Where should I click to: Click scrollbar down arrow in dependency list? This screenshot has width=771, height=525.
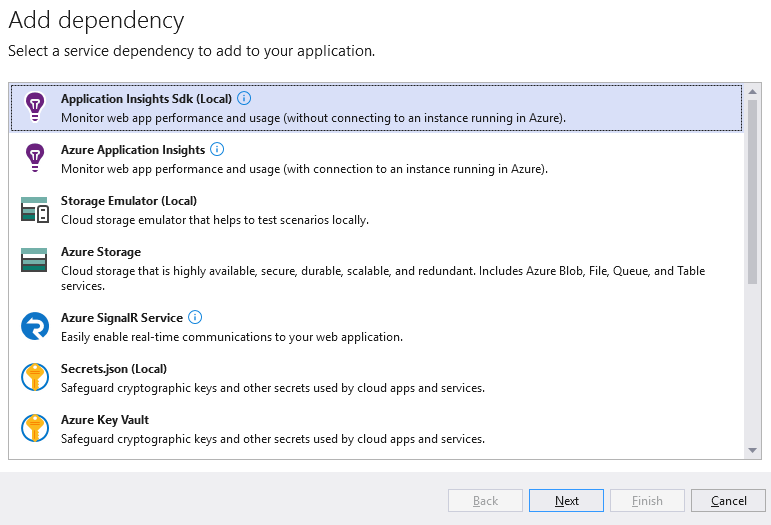752,450
